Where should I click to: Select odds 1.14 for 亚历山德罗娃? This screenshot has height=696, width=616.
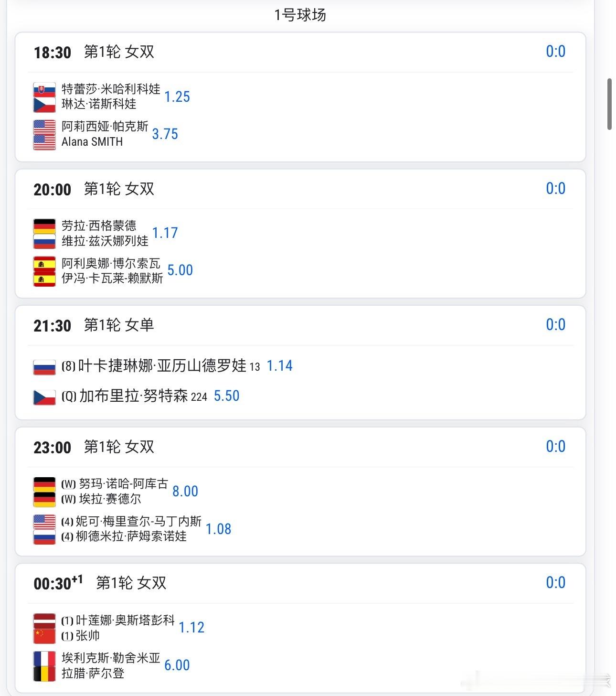(279, 366)
